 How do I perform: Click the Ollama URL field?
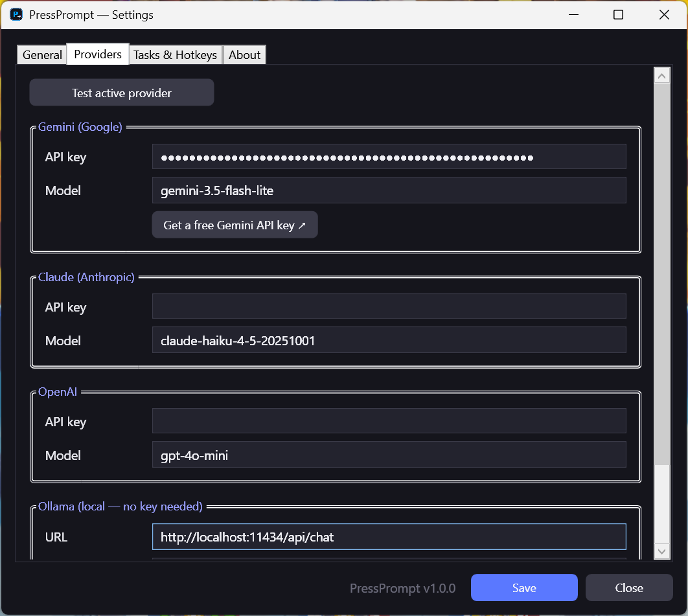(x=389, y=536)
